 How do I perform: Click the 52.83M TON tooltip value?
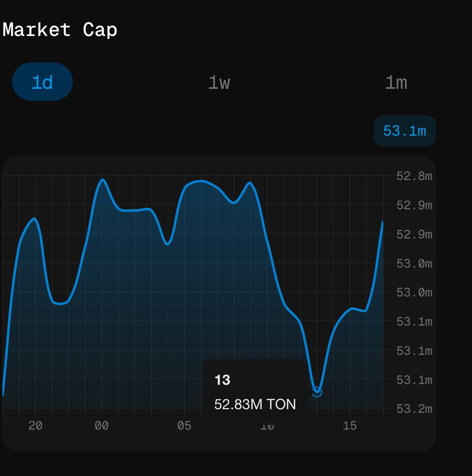point(255,404)
